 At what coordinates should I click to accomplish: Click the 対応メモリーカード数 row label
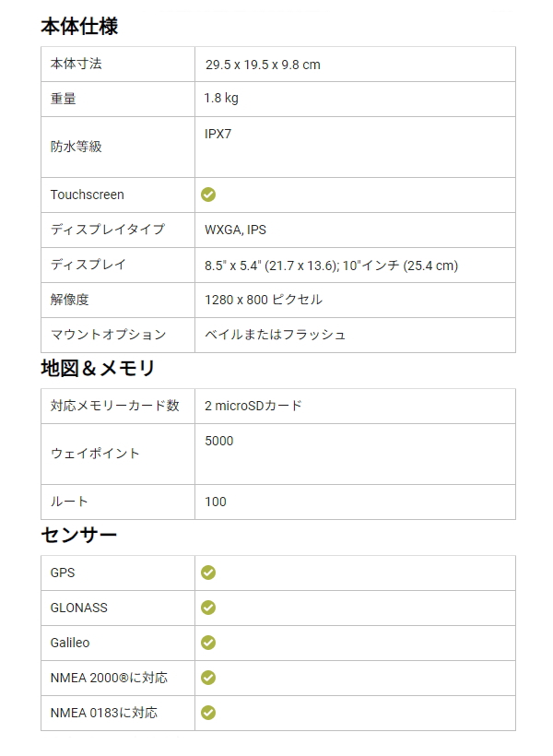click(114, 406)
